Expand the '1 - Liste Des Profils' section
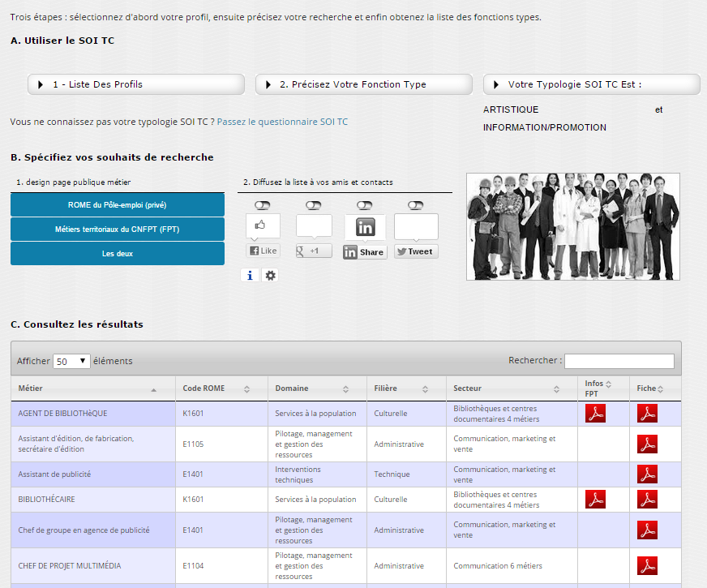The height and width of the screenshot is (588, 707). coord(135,84)
